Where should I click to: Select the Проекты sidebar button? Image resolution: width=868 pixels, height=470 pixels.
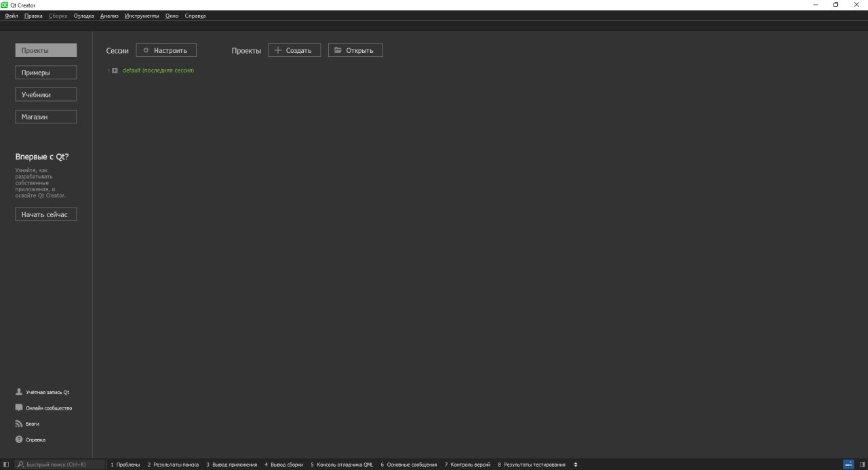(46, 50)
